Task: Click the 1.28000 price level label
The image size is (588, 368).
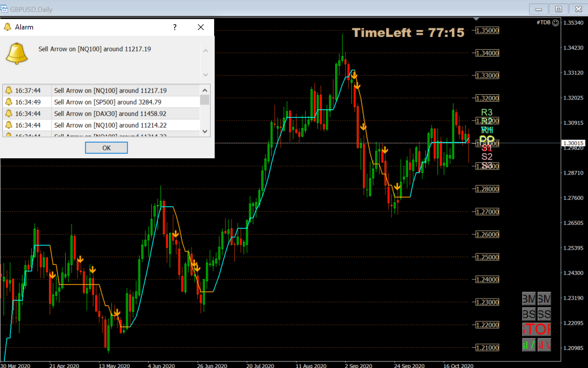Action: tap(488, 189)
